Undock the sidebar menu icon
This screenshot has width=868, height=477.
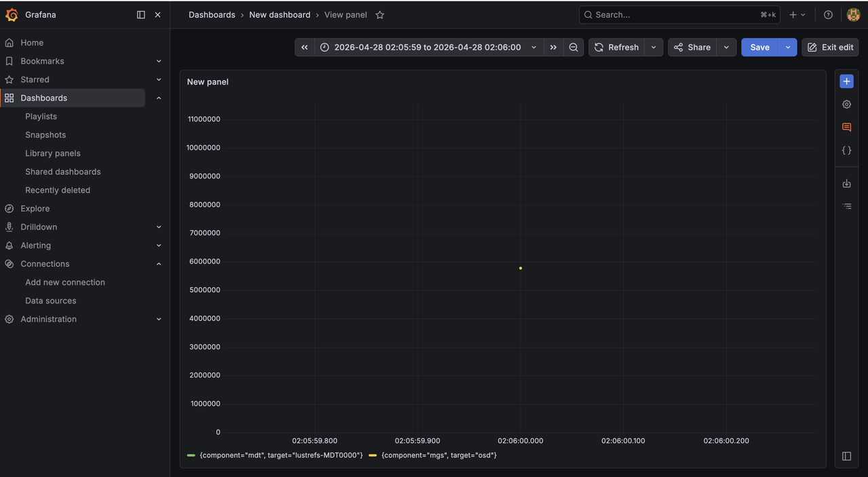point(141,14)
